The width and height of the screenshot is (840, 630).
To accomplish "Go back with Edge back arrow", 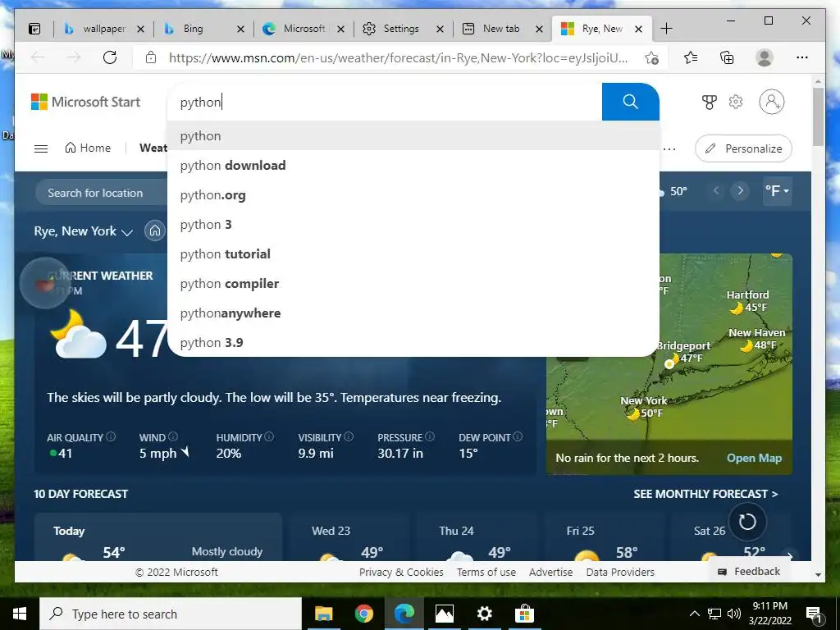I will coord(38,57).
